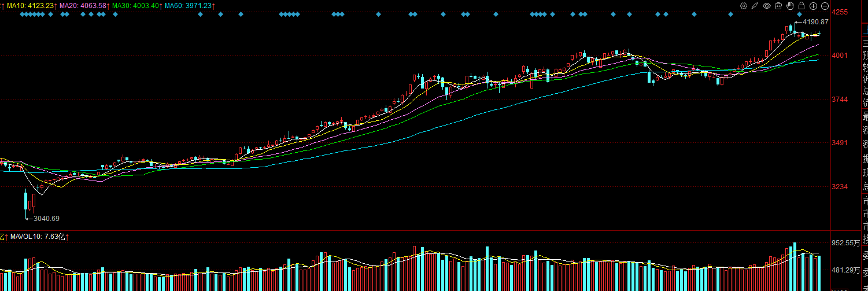Activate the hand pan tool
Image resolution: width=868 pixels, height=291 pixels.
coord(790,6)
